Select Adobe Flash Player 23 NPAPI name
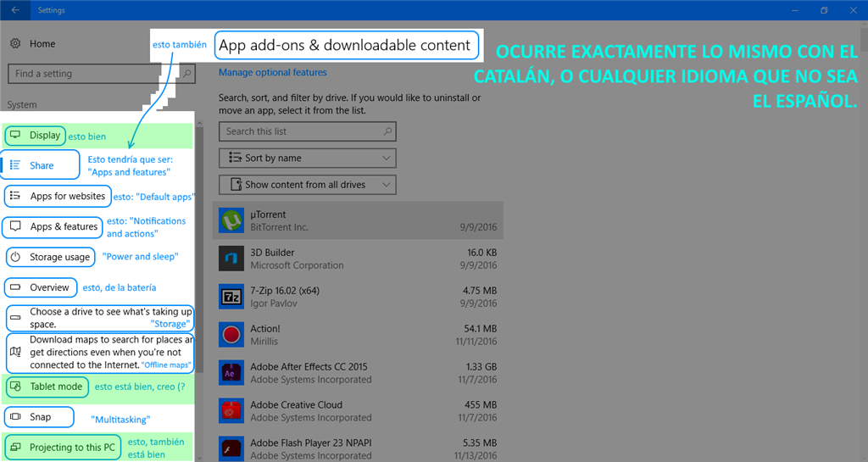Screen dimensions: 868x462 pyautogui.click(x=310, y=443)
